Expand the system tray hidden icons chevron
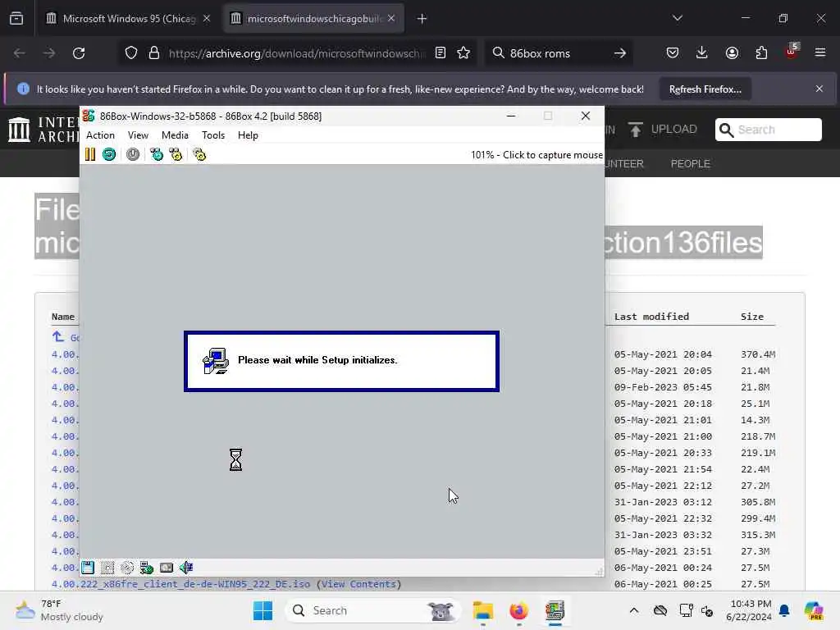The height and width of the screenshot is (630, 840). [634, 610]
